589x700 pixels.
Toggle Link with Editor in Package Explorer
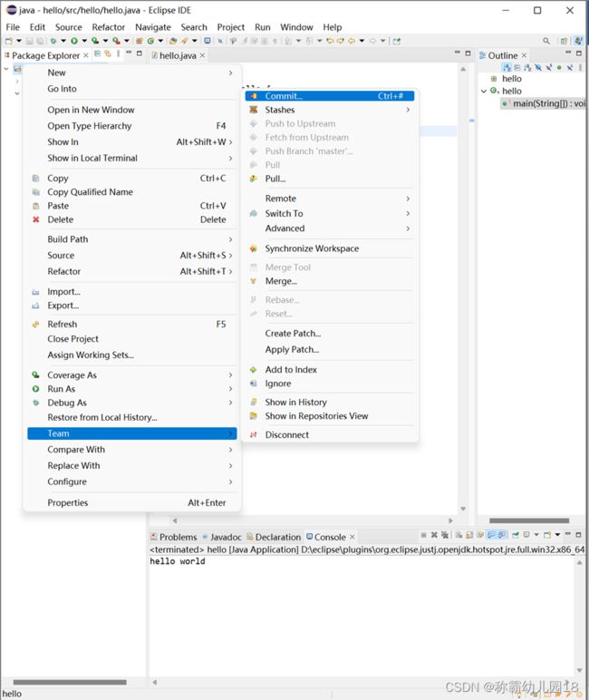coord(108,54)
